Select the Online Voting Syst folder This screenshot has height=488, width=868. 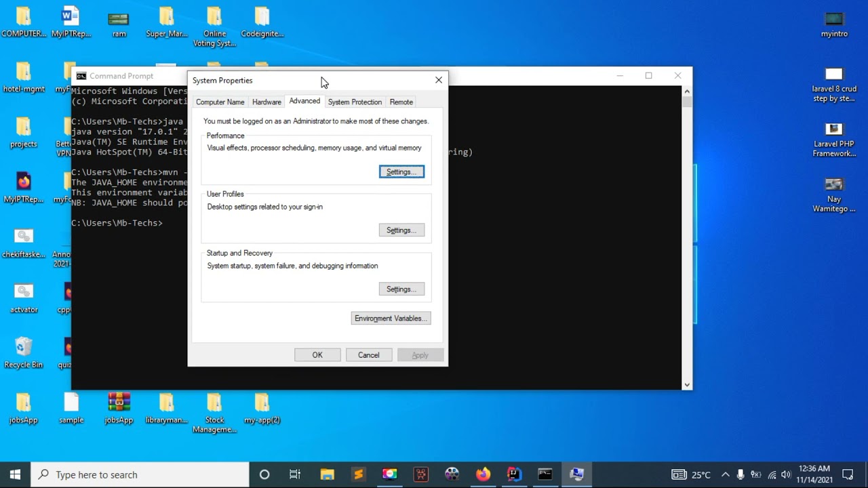coord(214,27)
